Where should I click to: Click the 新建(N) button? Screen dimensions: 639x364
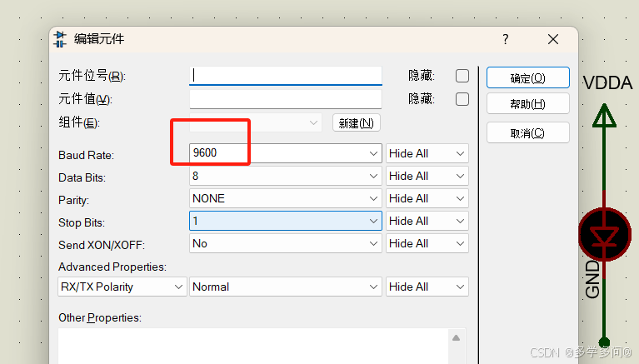click(x=357, y=122)
